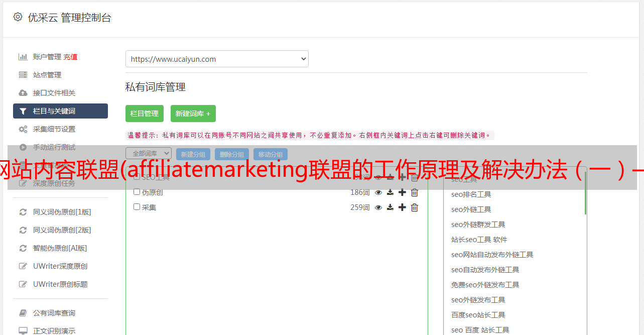Click the refresh icon for 同义词伪原创[2版]
Image resolution: width=644 pixels, height=335 pixels.
click(23, 230)
